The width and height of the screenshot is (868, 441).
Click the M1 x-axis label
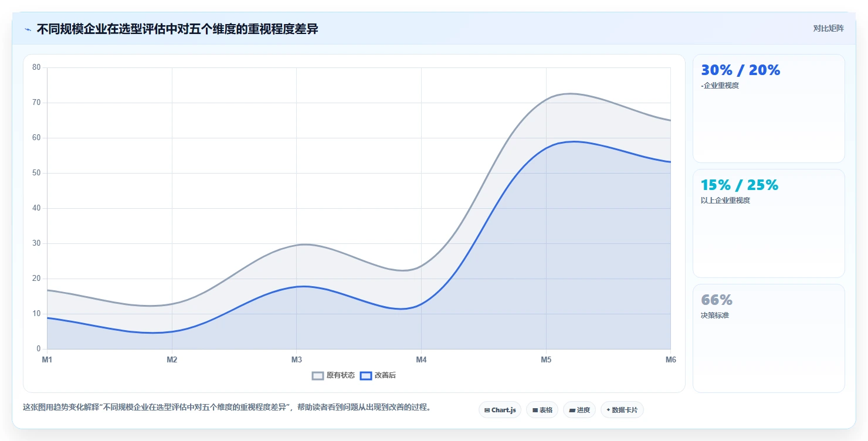tap(47, 359)
